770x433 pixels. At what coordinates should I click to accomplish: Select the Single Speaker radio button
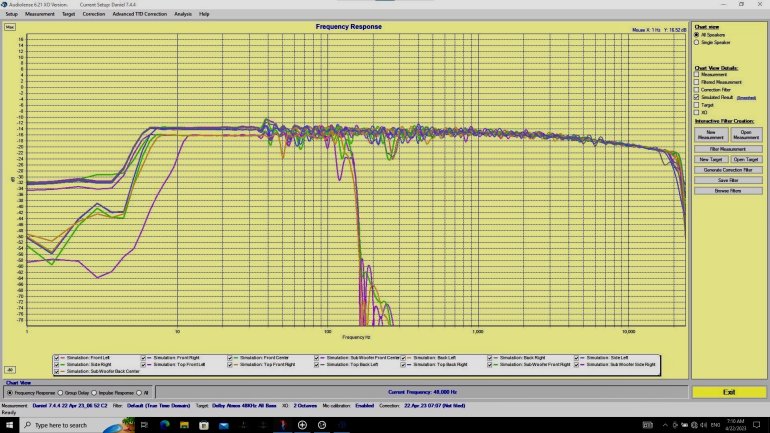point(698,42)
